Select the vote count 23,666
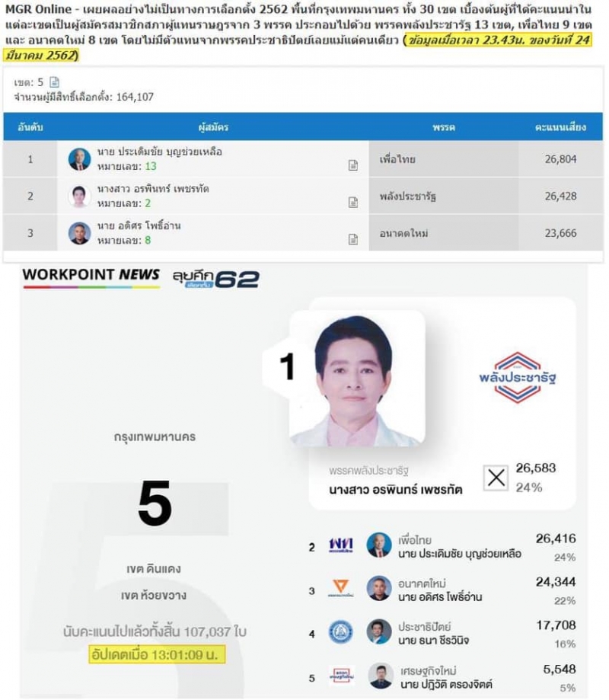 [560, 234]
